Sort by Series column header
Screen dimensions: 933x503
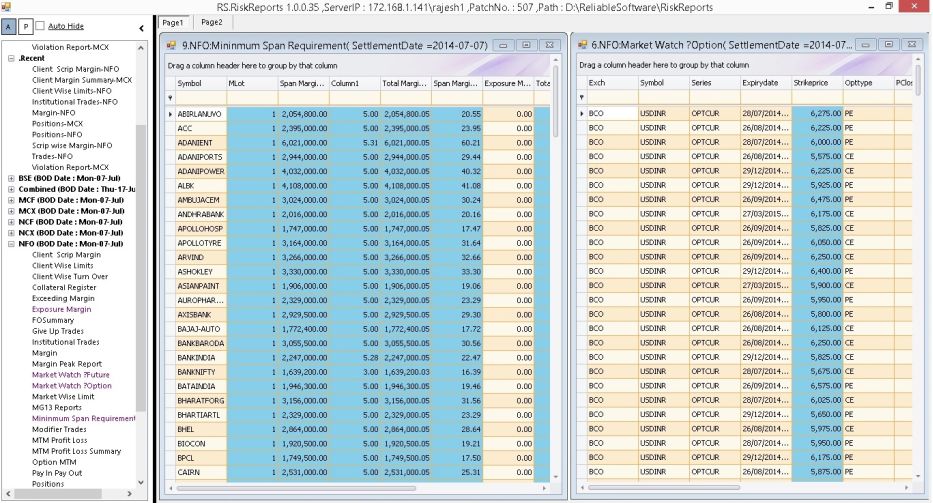(714, 83)
